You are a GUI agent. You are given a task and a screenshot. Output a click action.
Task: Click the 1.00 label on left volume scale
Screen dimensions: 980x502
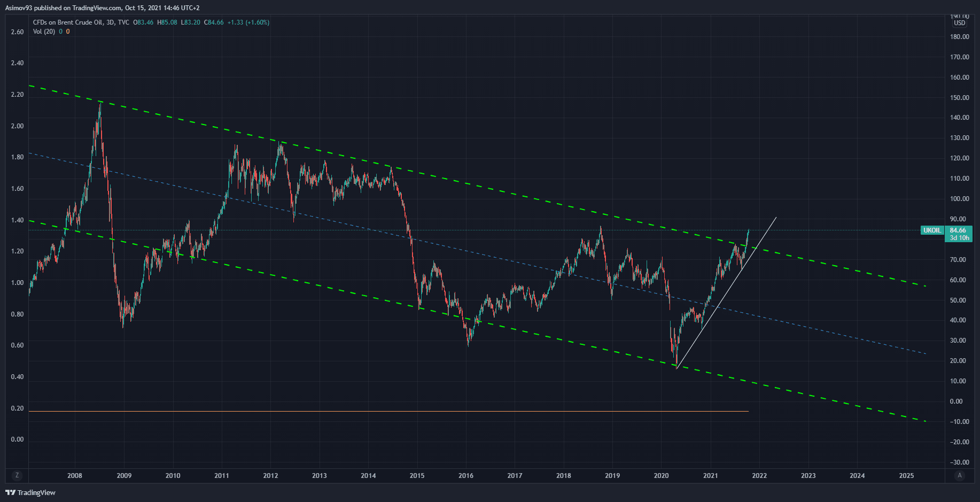pyautogui.click(x=17, y=283)
